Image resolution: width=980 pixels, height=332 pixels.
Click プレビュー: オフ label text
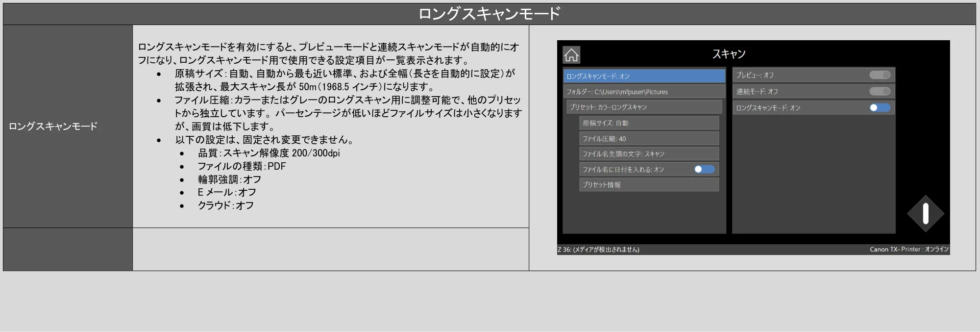(755, 75)
